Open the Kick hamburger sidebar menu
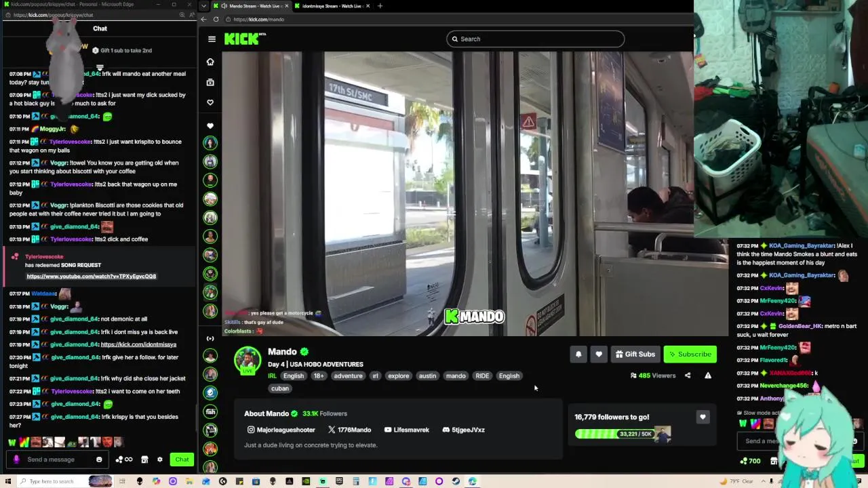Image resolution: width=868 pixels, height=488 pixels. (212, 39)
